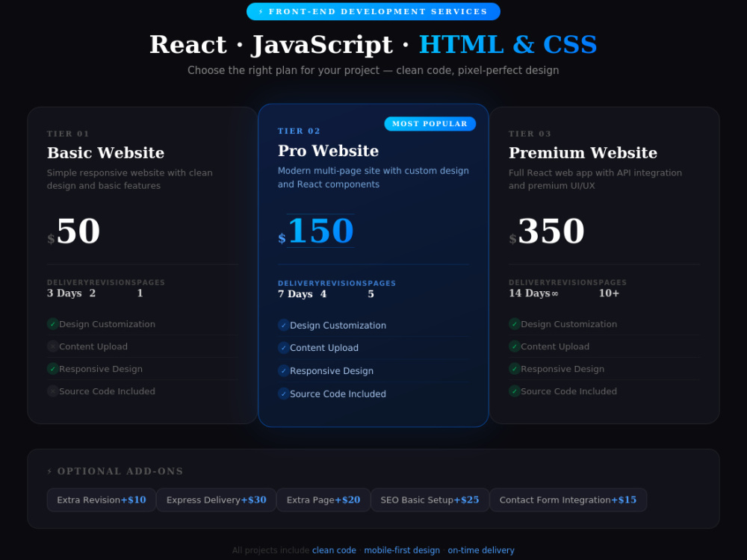The width and height of the screenshot is (747, 560).
Task: Click the Premium plan description text
Action: pyautogui.click(x=595, y=179)
